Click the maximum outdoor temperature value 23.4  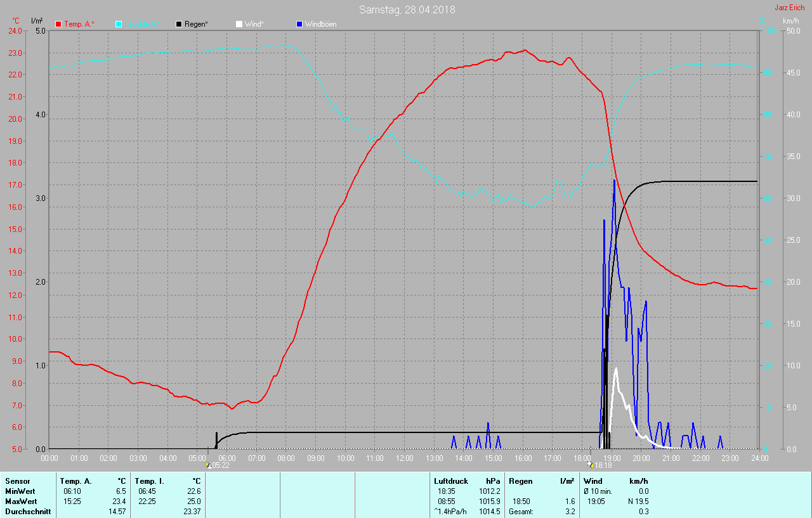point(119,502)
